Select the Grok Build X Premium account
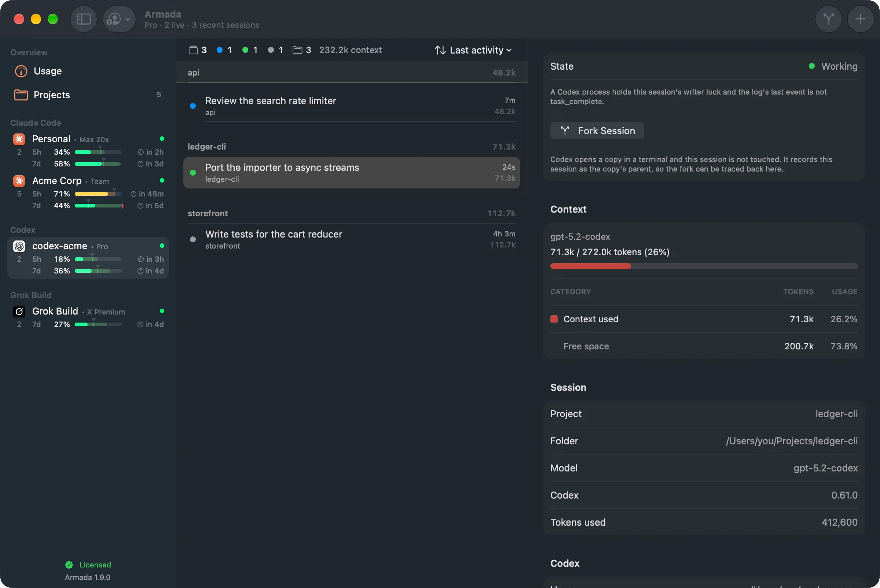880x588 pixels. (88, 317)
